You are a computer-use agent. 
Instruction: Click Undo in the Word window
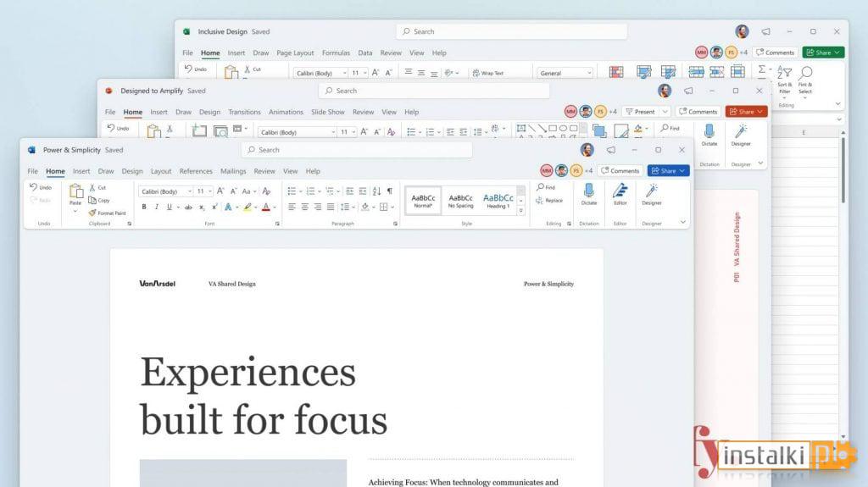(x=41, y=187)
